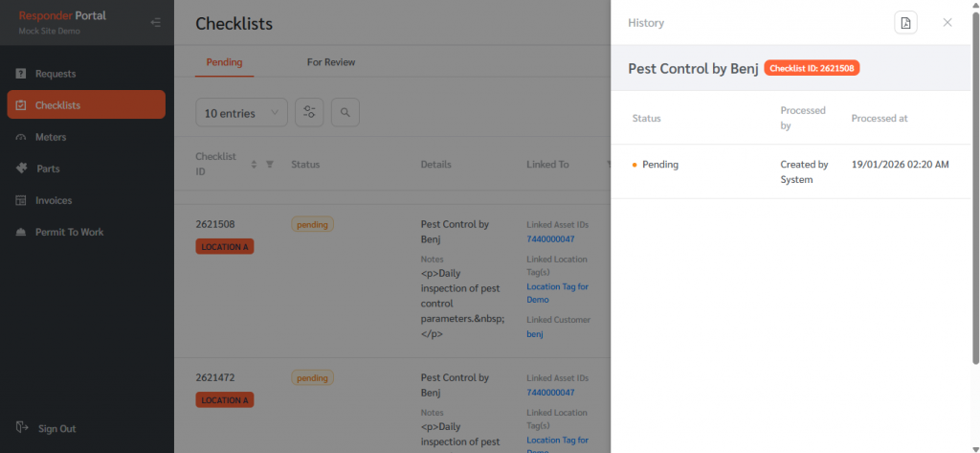Open the Parts section
Viewport: 980px width, 453px height.
coord(48,169)
